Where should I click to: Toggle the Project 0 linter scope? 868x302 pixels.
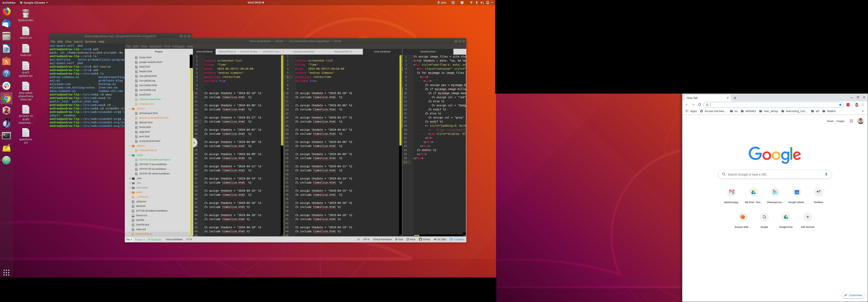(x=140, y=239)
